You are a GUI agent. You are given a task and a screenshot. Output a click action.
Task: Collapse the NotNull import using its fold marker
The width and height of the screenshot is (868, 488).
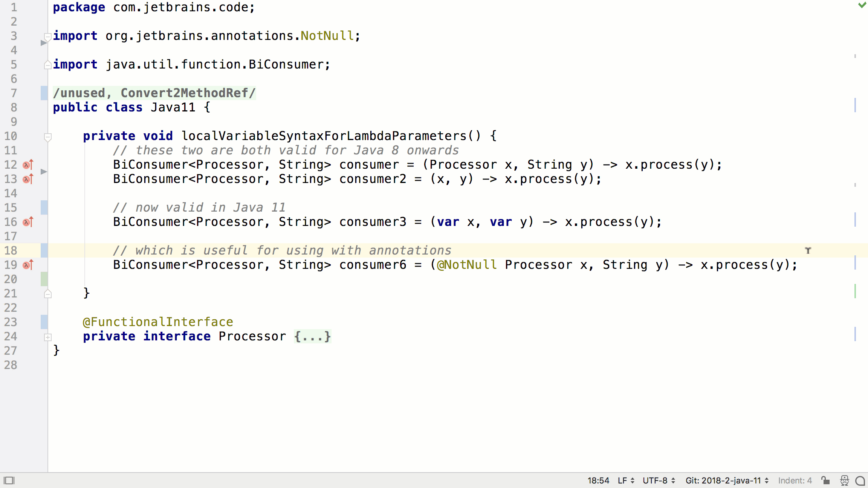(x=47, y=37)
